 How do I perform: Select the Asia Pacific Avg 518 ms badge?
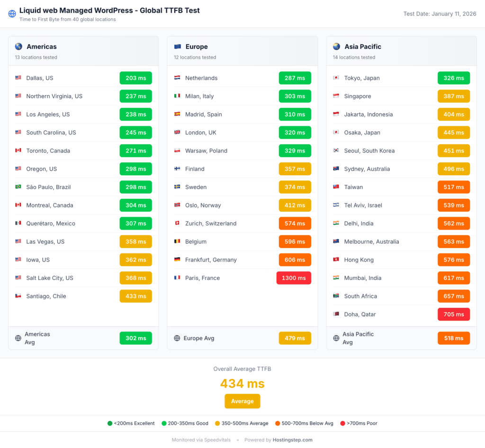click(453, 338)
